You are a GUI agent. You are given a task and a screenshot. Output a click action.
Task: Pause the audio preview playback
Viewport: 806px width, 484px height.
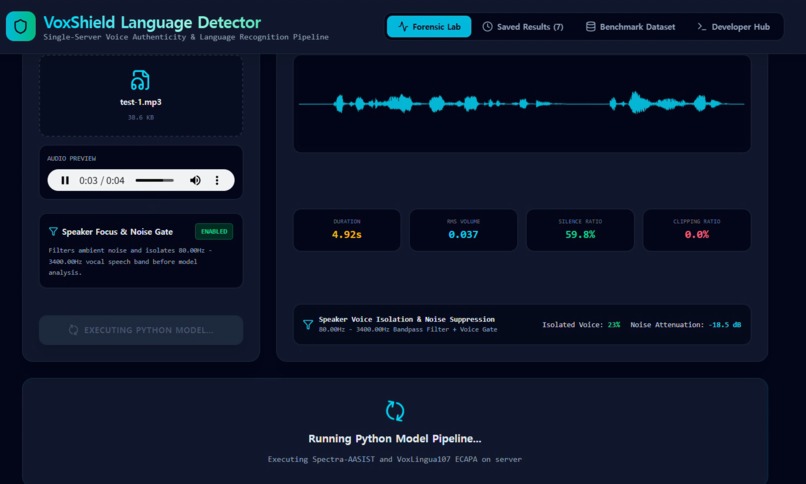coord(65,180)
